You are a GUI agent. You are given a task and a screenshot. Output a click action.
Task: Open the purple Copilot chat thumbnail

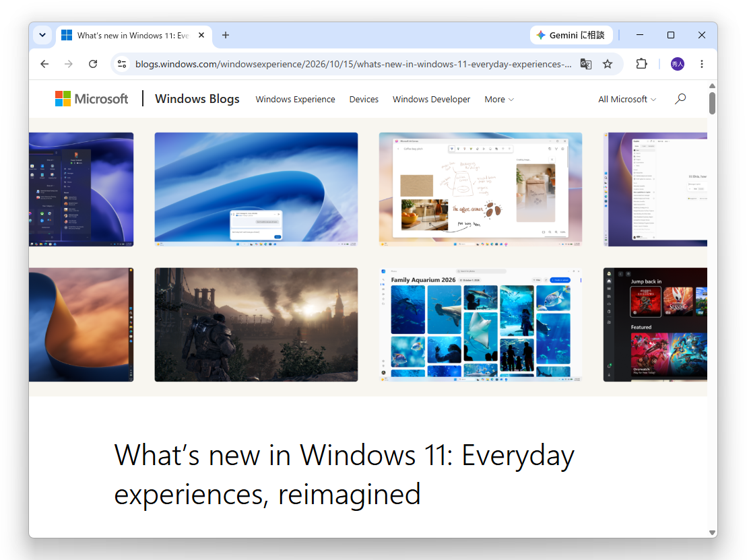(x=655, y=189)
